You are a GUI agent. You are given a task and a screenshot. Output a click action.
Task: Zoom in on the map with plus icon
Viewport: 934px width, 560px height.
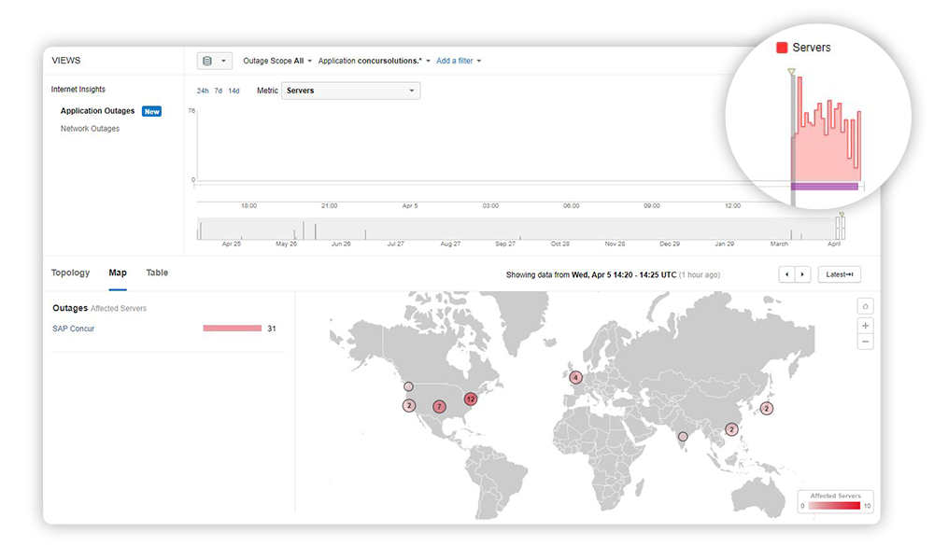tap(866, 325)
